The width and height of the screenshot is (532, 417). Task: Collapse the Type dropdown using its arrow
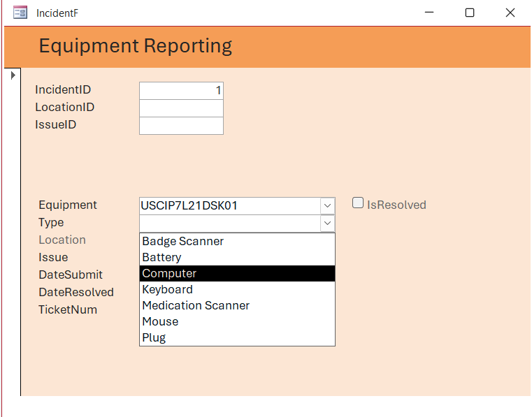pos(327,223)
